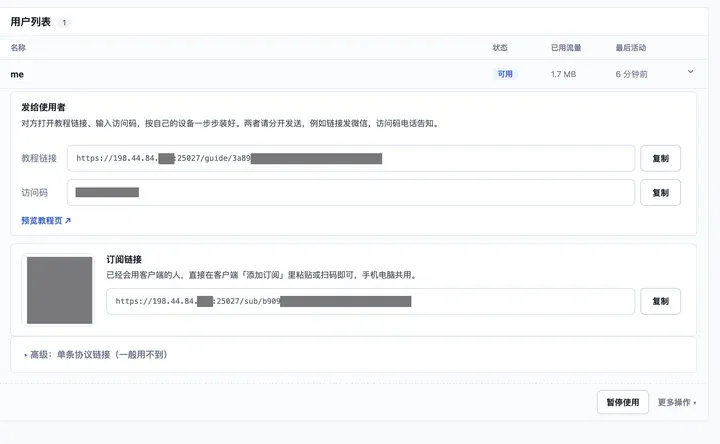Click the 状态 column header
The width and height of the screenshot is (720, 444).
click(500, 47)
